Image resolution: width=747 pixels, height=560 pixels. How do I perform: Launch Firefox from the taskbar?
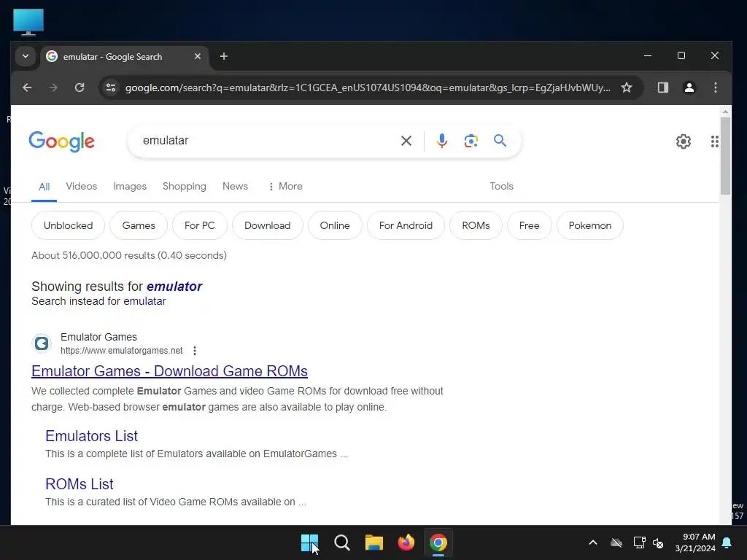coord(406,542)
